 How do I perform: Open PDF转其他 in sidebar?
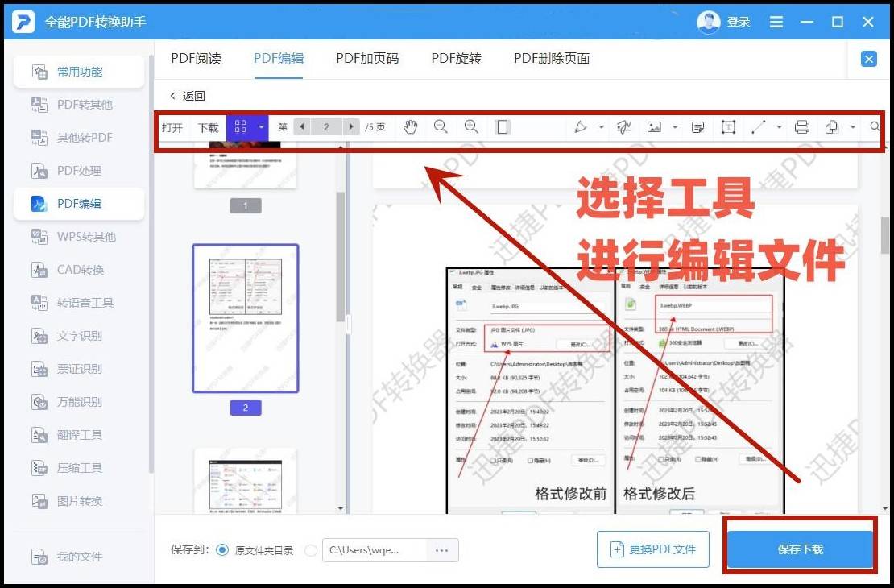click(x=79, y=105)
